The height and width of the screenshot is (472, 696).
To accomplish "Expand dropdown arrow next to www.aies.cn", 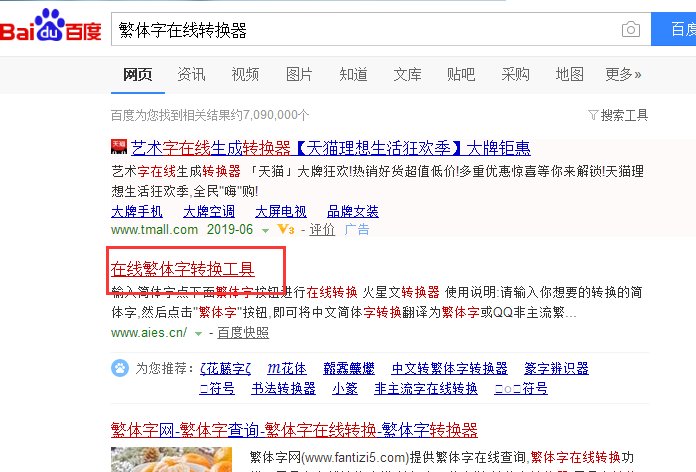I will click(198, 333).
